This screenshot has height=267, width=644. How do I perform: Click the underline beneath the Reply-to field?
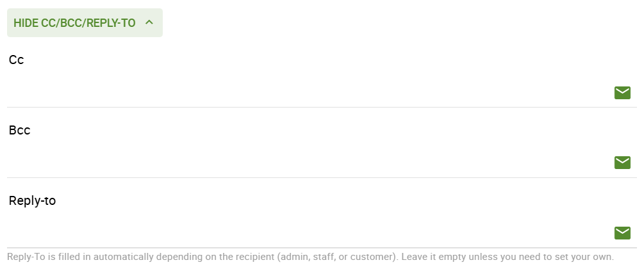[x=320, y=247]
